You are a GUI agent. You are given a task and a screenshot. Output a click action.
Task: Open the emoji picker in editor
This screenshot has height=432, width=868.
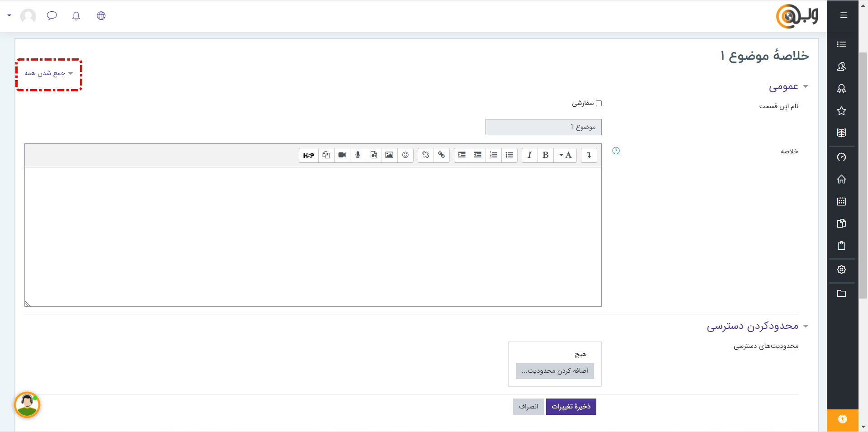405,155
